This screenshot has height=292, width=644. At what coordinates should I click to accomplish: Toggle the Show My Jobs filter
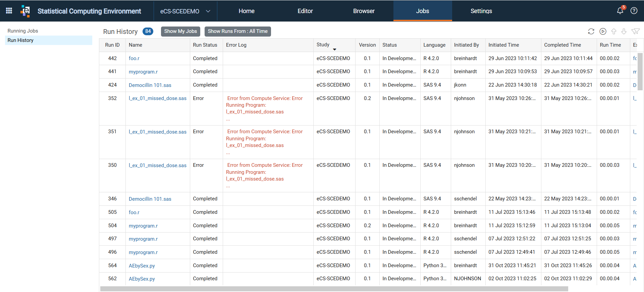pos(180,31)
